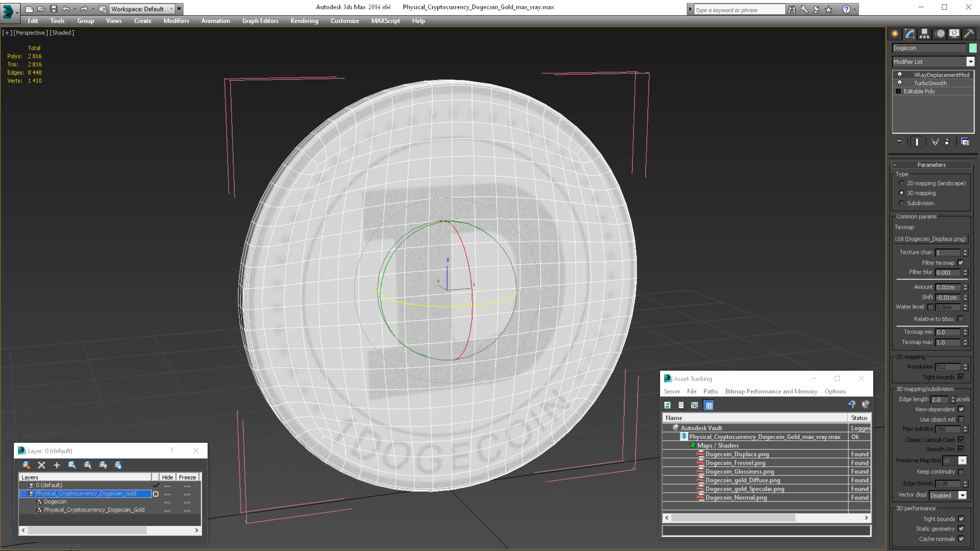Open the Display command panel tab
Screen dimensions: 980x551
point(954,34)
